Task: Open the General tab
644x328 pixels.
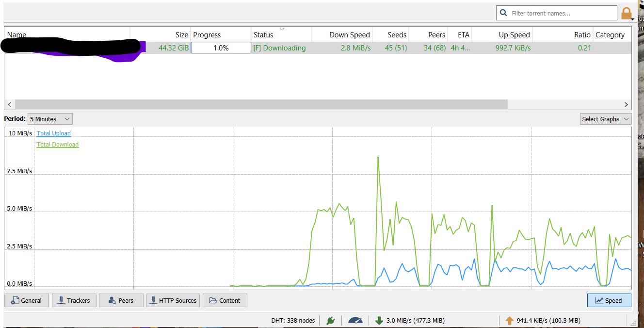Action: tap(27, 300)
